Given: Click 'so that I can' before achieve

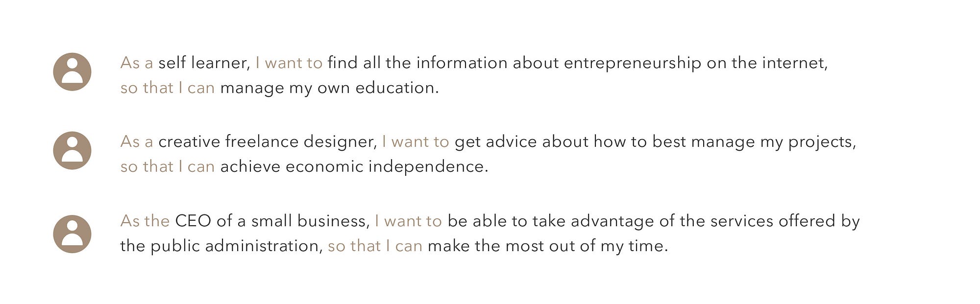Looking at the screenshot, I should (168, 167).
